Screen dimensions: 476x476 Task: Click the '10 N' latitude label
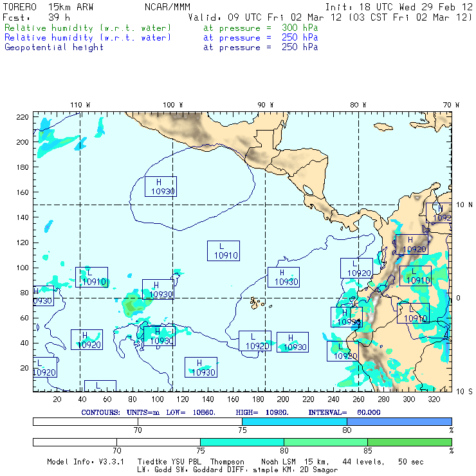[464, 205]
